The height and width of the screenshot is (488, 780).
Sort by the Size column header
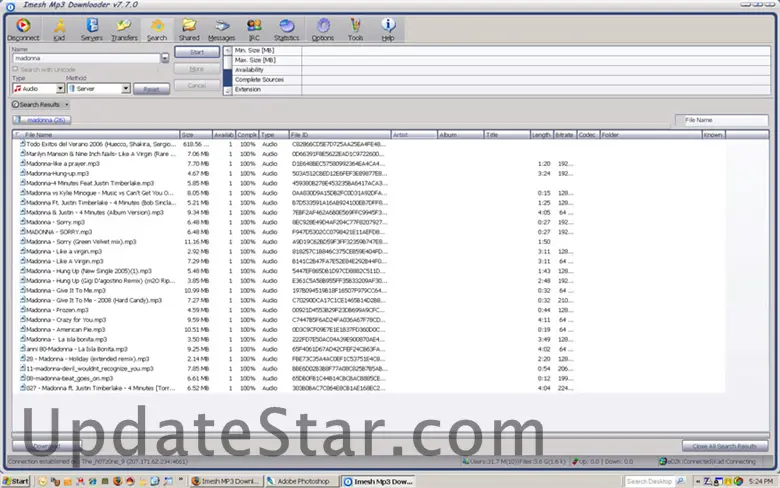[x=196, y=135]
